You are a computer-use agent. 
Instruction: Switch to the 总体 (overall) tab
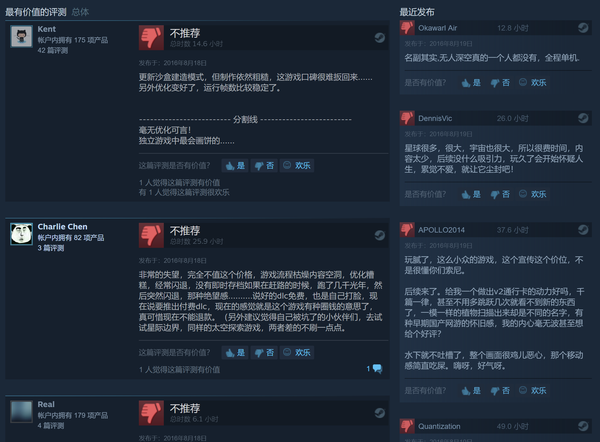coord(80,12)
